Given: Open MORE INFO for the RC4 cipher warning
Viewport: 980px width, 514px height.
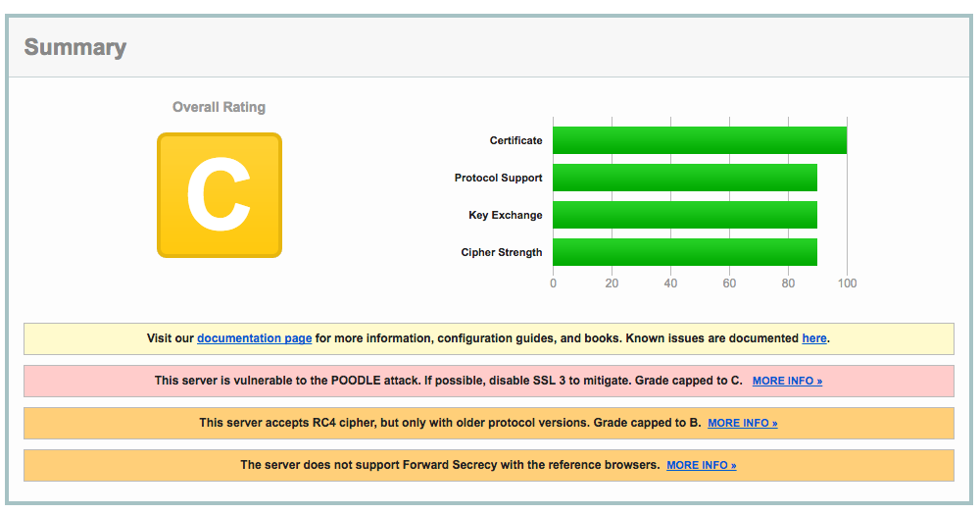Looking at the screenshot, I should (743, 424).
